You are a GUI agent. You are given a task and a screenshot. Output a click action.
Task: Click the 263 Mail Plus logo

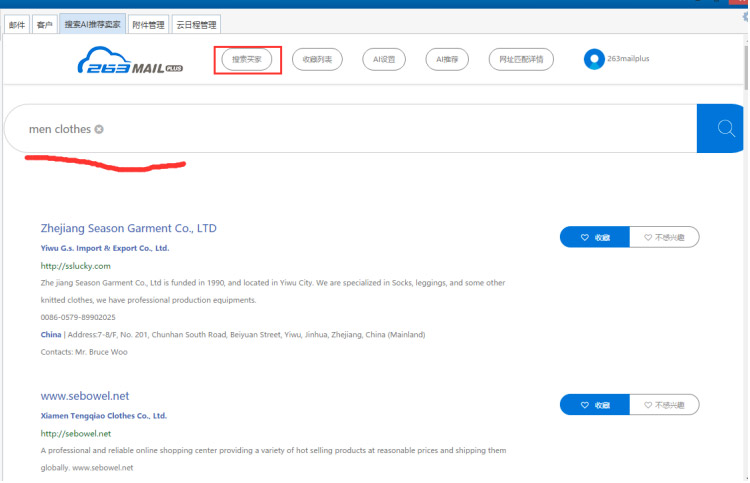(x=130, y=60)
